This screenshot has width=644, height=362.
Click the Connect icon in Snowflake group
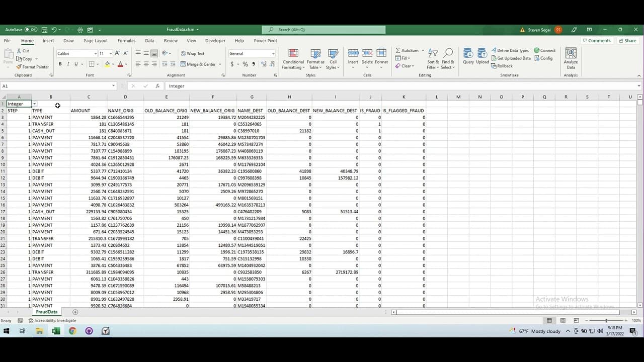pyautogui.click(x=544, y=50)
